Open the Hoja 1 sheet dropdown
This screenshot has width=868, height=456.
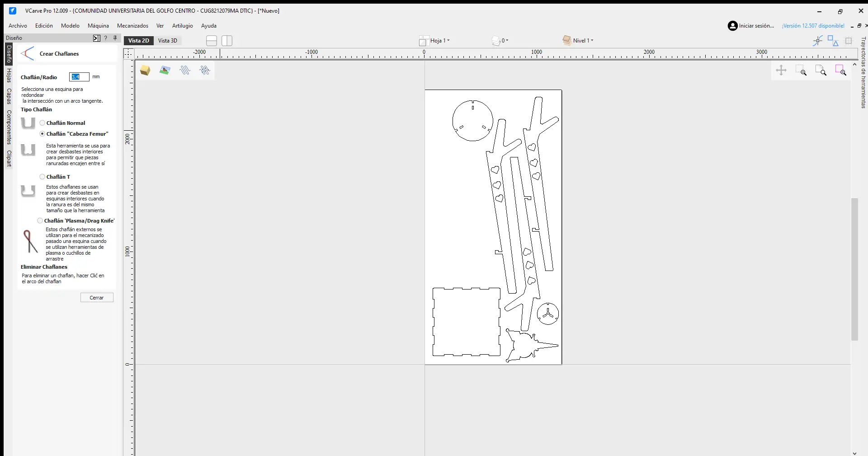pos(440,41)
